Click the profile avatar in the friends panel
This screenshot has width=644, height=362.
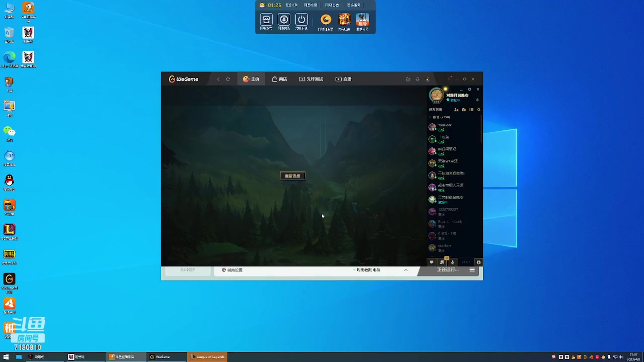[x=436, y=95]
